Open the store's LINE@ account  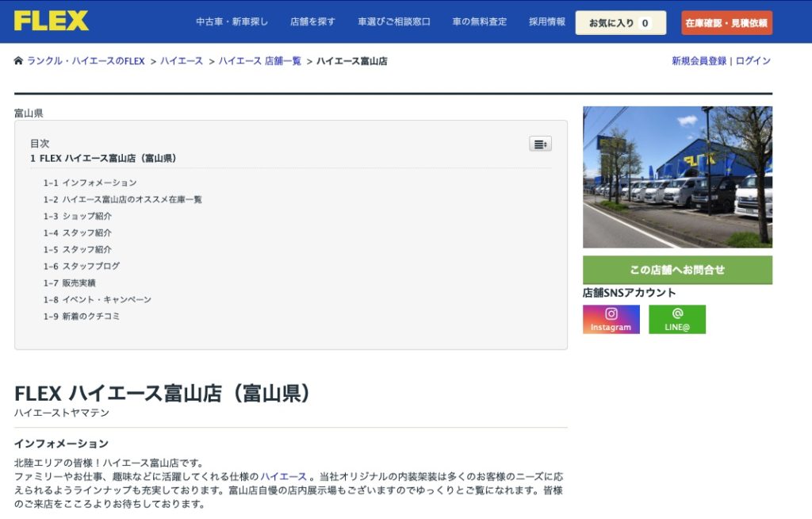pyautogui.click(x=676, y=319)
